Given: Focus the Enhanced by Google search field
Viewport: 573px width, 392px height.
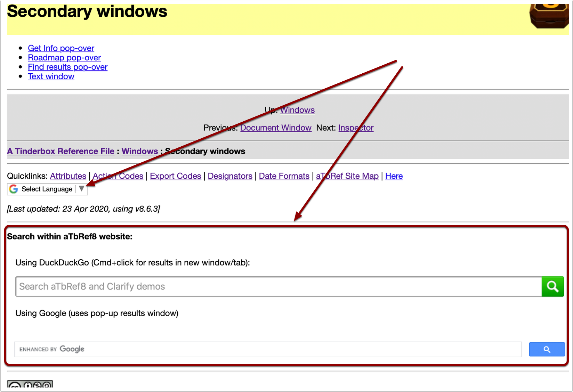Looking at the screenshot, I should coord(268,349).
